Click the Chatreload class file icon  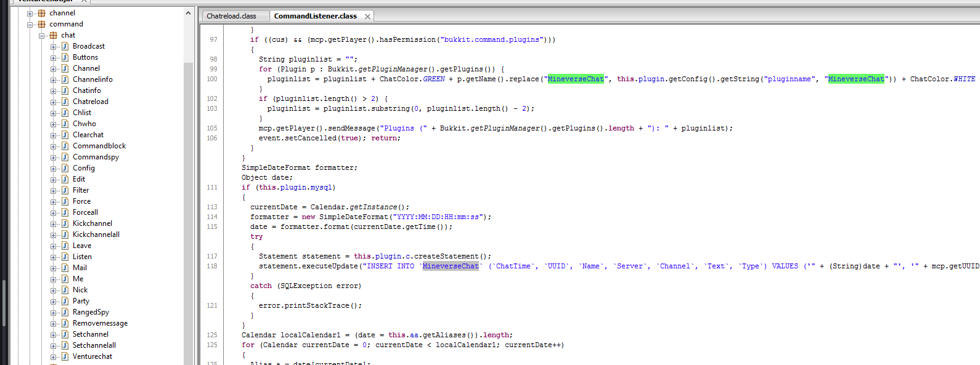65,102
